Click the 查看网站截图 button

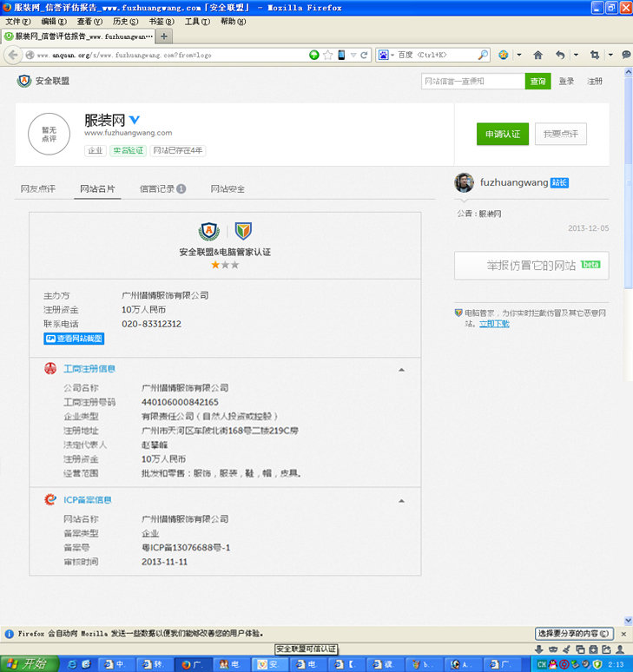74,339
